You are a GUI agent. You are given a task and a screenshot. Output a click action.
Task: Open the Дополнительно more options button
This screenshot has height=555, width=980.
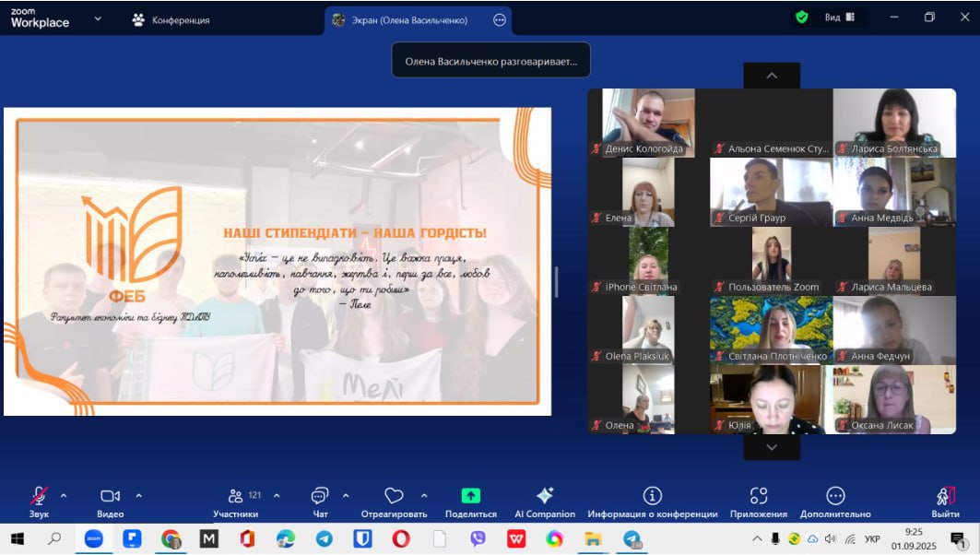(x=835, y=496)
